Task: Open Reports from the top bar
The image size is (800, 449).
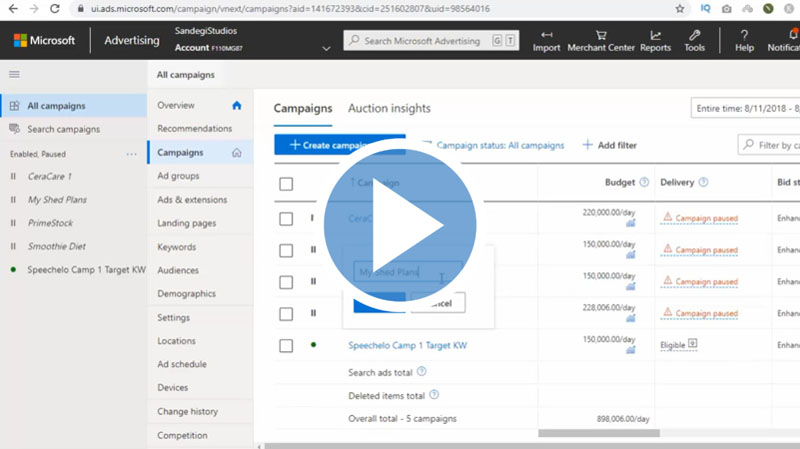Action: coord(656,41)
